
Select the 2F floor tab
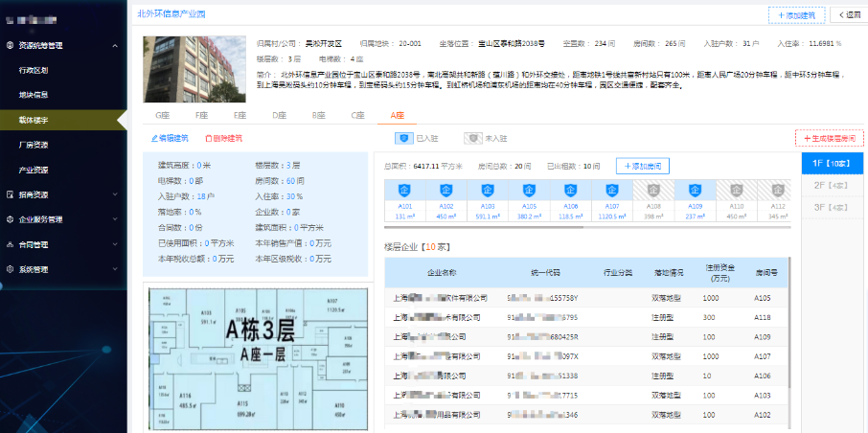tap(833, 185)
